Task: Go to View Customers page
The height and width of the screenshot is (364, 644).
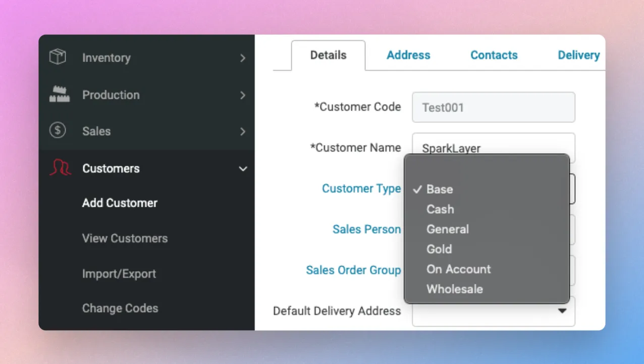Action: click(125, 238)
